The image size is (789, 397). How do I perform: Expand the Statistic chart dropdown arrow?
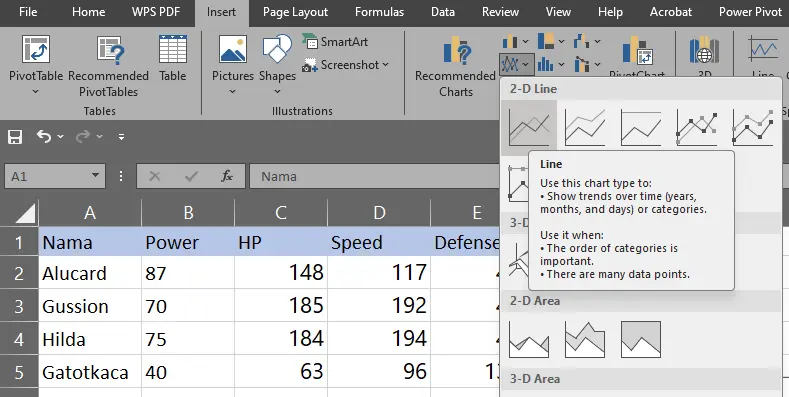[x=561, y=64]
